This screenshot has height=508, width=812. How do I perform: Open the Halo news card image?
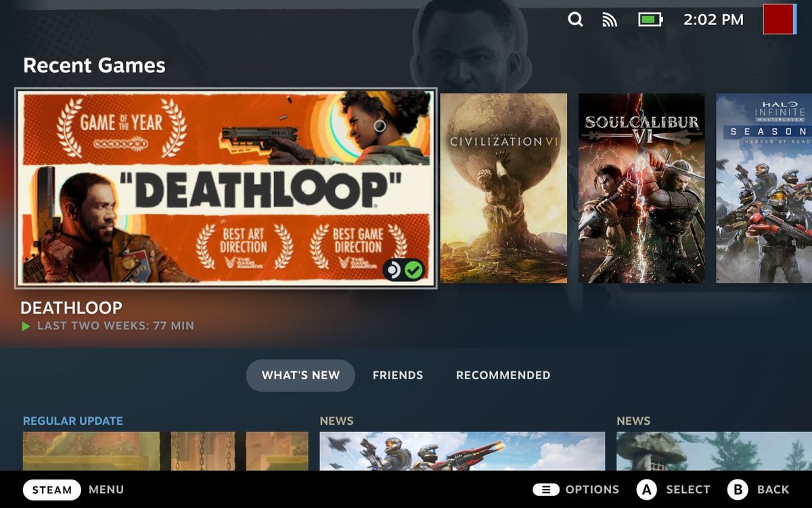tap(462, 451)
